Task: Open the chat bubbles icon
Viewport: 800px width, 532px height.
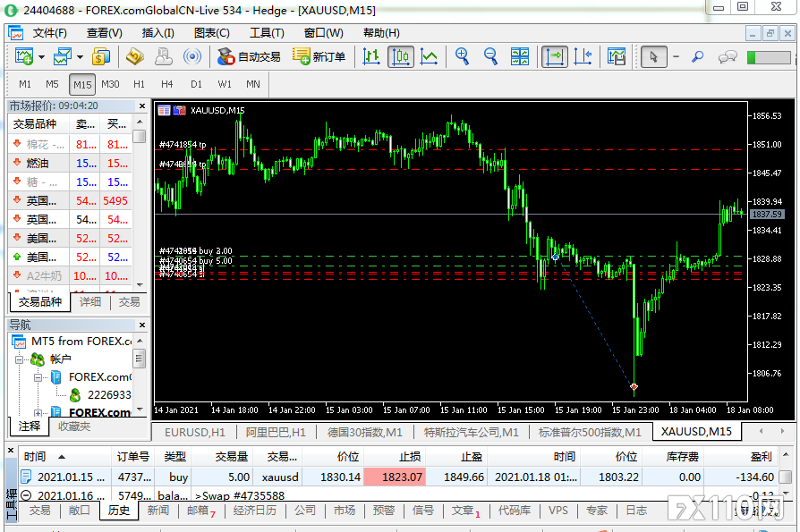Action: [728, 56]
